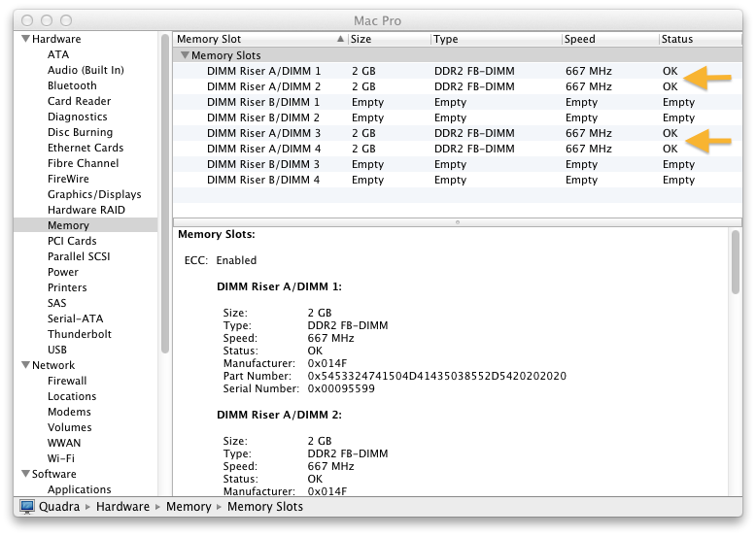This screenshot has width=756, height=536.
Task: Select Audio (Built In) in sidebar
Action: click(86, 70)
